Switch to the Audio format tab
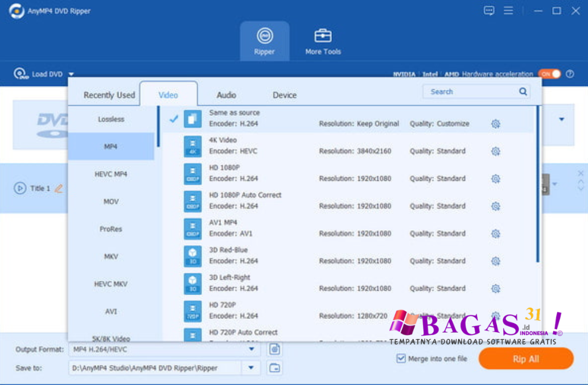588x385 pixels. (226, 95)
